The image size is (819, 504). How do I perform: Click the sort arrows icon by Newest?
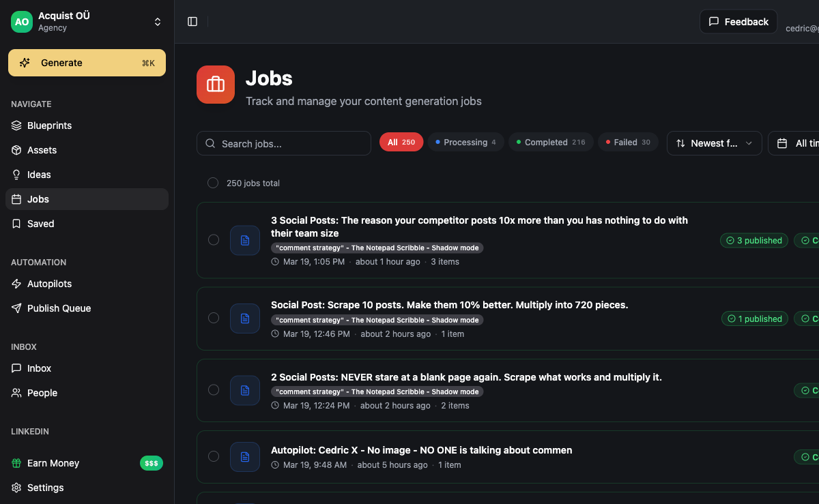680,143
